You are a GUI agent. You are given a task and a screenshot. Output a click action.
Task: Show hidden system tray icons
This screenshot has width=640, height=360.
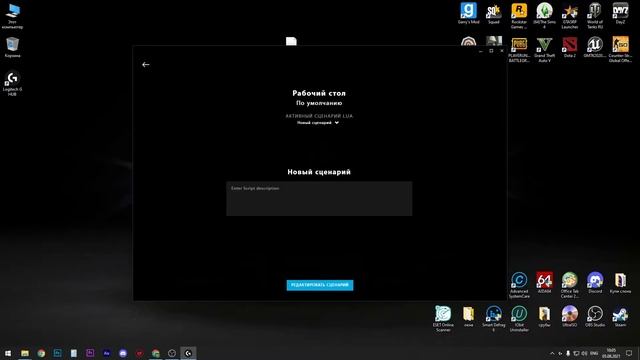pyautogui.click(x=552, y=353)
